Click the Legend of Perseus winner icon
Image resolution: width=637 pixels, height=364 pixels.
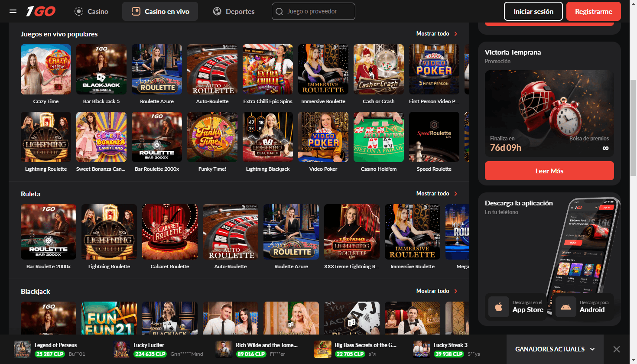coord(23,349)
